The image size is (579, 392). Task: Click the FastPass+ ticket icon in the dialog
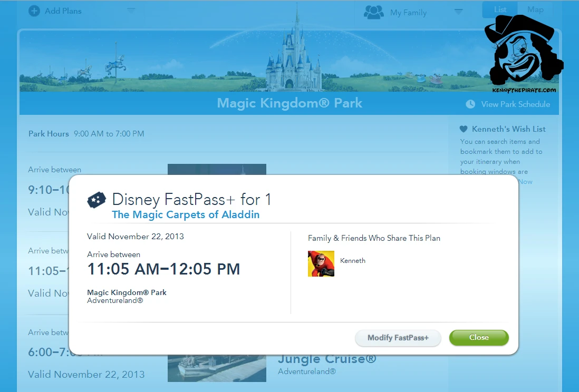point(96,200)
